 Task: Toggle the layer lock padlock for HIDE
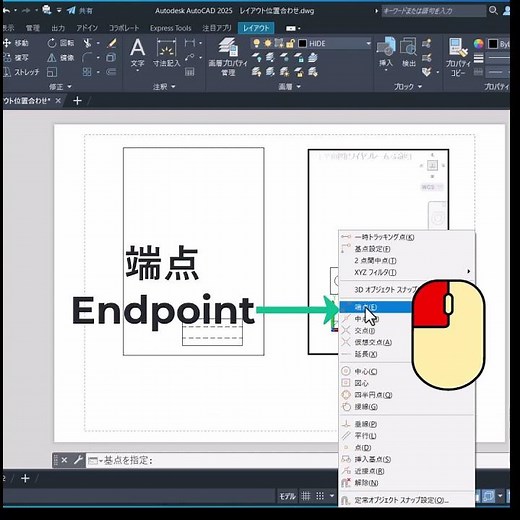[x=290, y=43]
